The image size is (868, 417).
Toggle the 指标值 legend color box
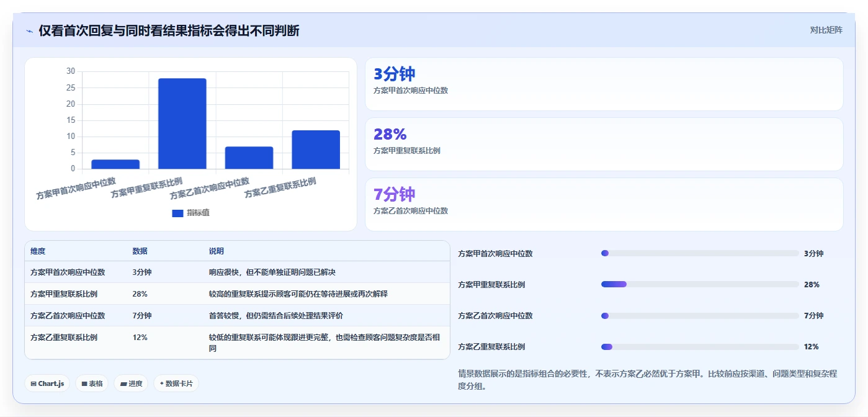coord(177,213)
